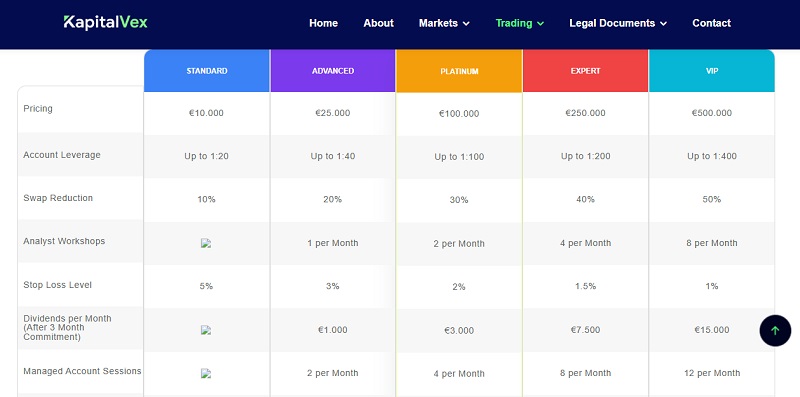Click the Swap Reduction row label
This screenshot has width=800, height=397.
pyautogui.click(x=58, y=198)
